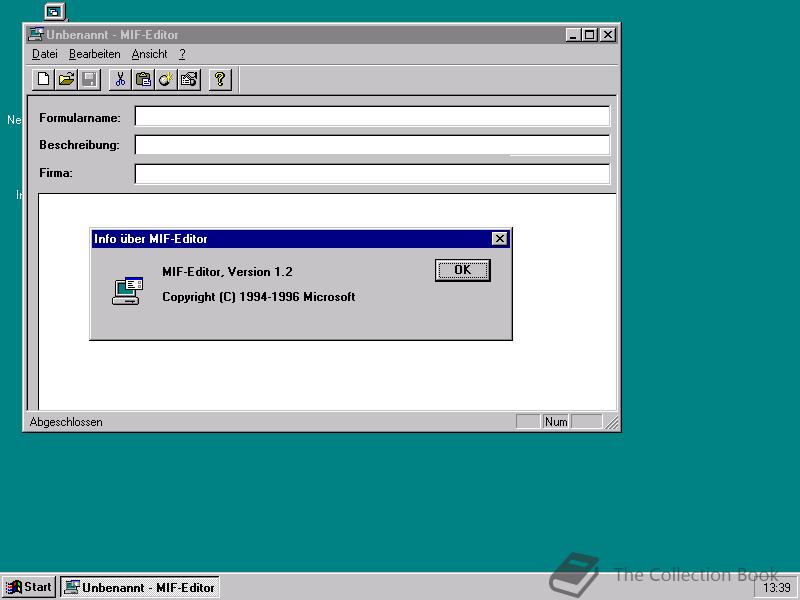Click the New document toolbar icon
Screen dimensions: 800x600
43,80
